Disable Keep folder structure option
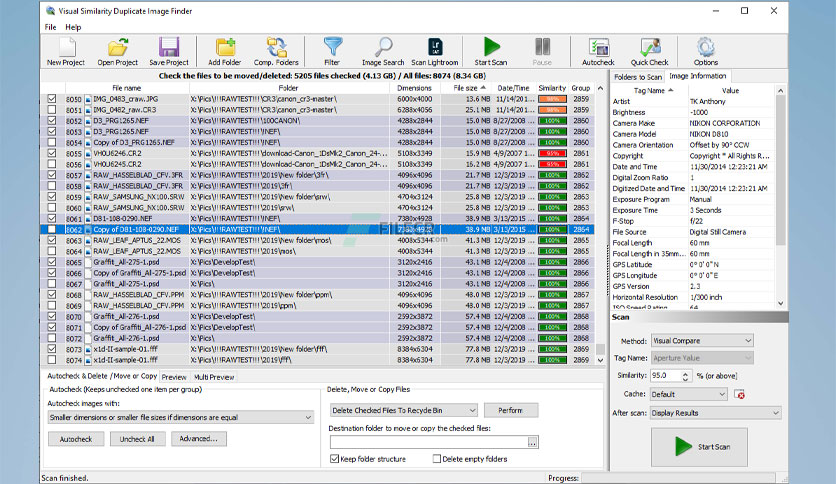836x484 pixels. [335, 459]
